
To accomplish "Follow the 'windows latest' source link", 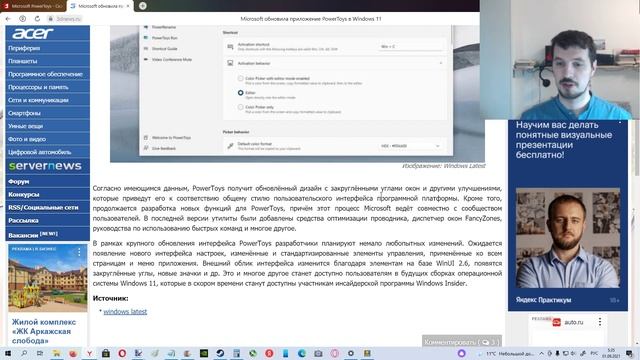I will [125, 311].
